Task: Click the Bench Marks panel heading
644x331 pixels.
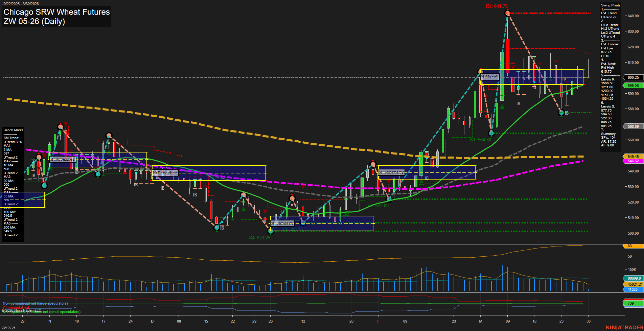Action: pyautogui.click(x=14, y=130)
